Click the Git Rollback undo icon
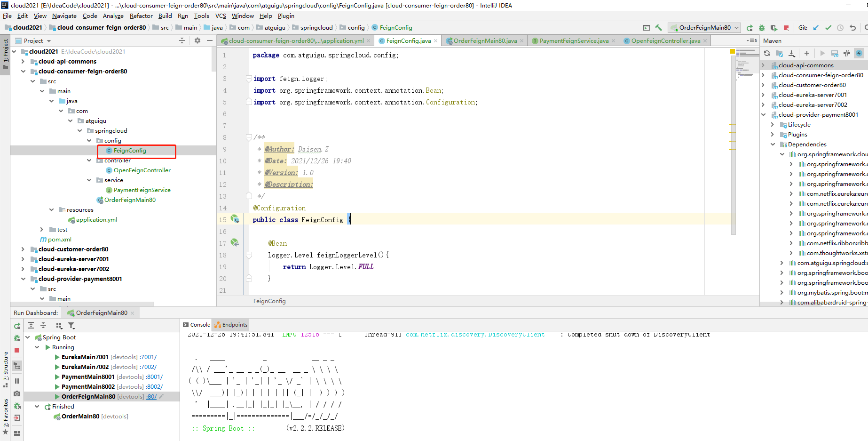The width and height of the screenshot is (868, 441). point(853,28)
